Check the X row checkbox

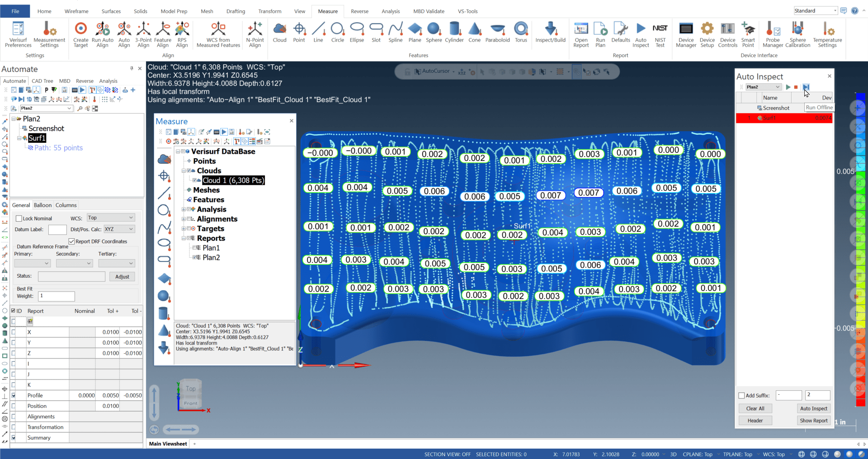pyautogui.click(x=14, y=332)
